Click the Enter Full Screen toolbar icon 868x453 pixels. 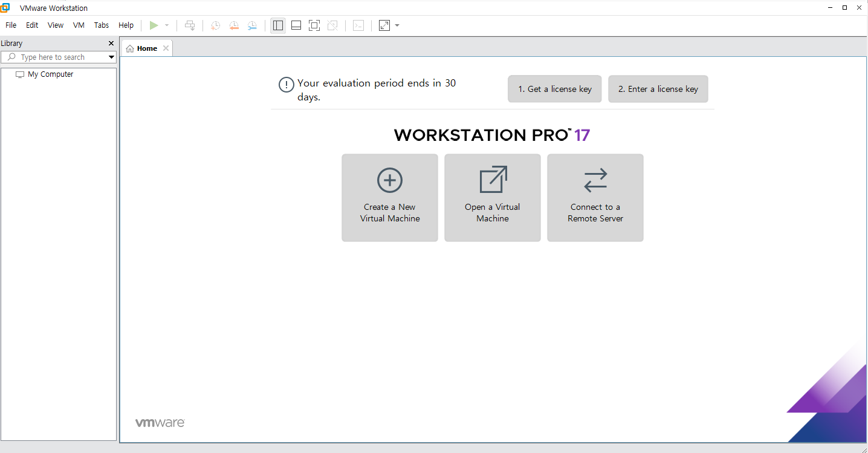tap(314, 25)
